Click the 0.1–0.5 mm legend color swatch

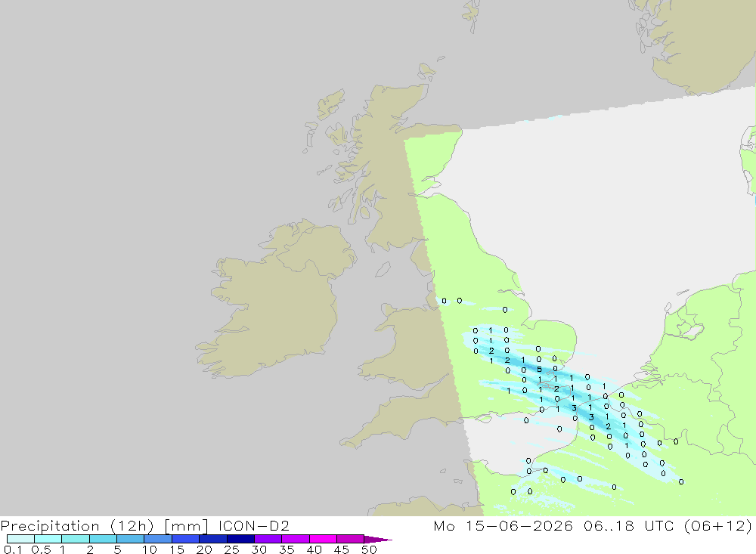[x=20, y=539]
